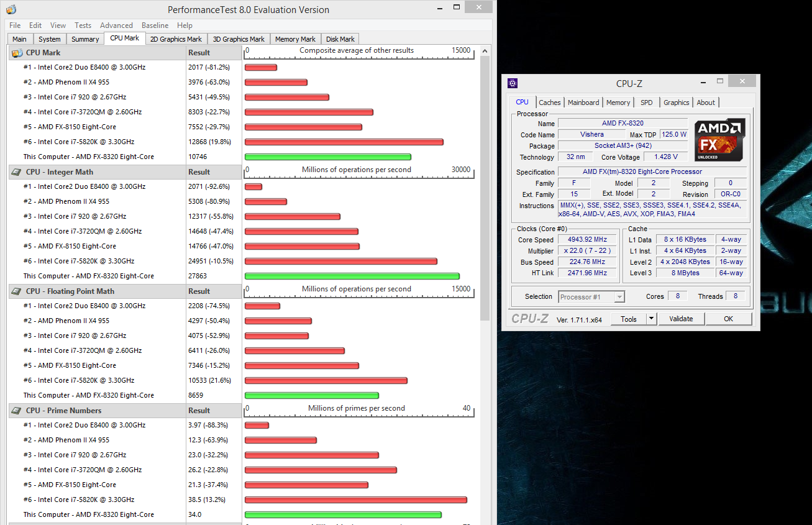Switch to the Disk Mark tab

tap(340, 39)
